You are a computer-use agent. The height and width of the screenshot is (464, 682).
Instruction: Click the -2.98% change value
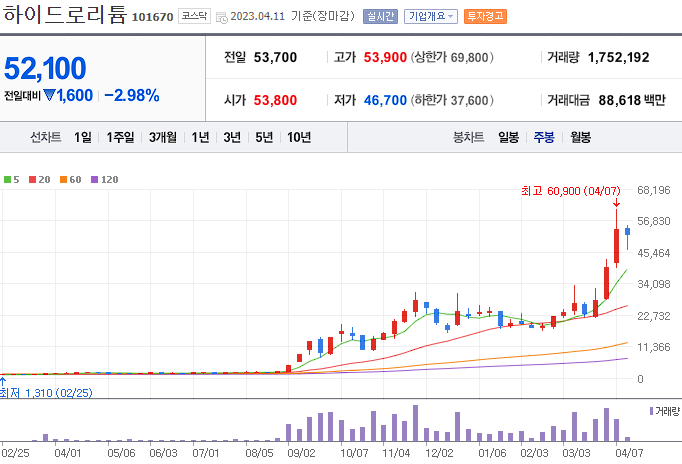(x=132, y=95)
